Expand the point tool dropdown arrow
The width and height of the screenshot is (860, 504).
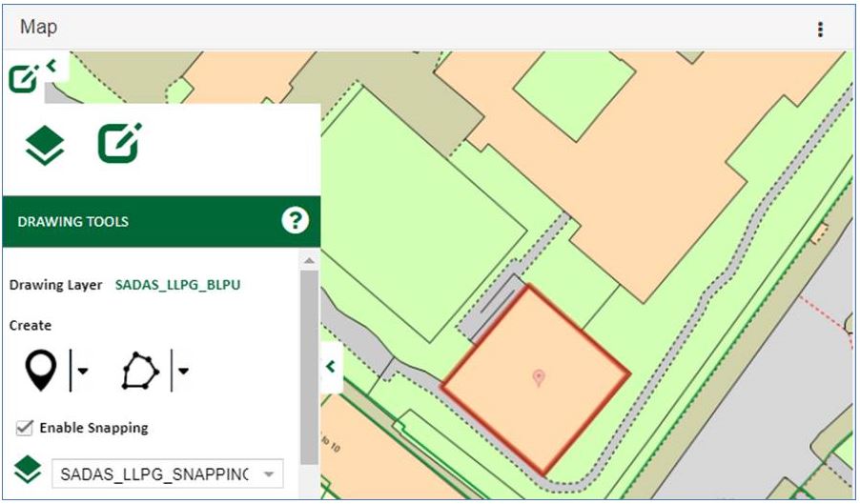point(83,371)
